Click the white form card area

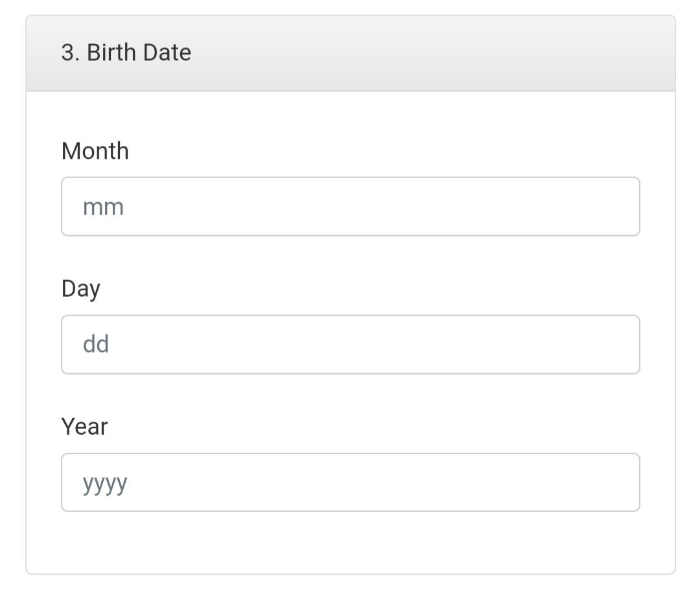350,544
